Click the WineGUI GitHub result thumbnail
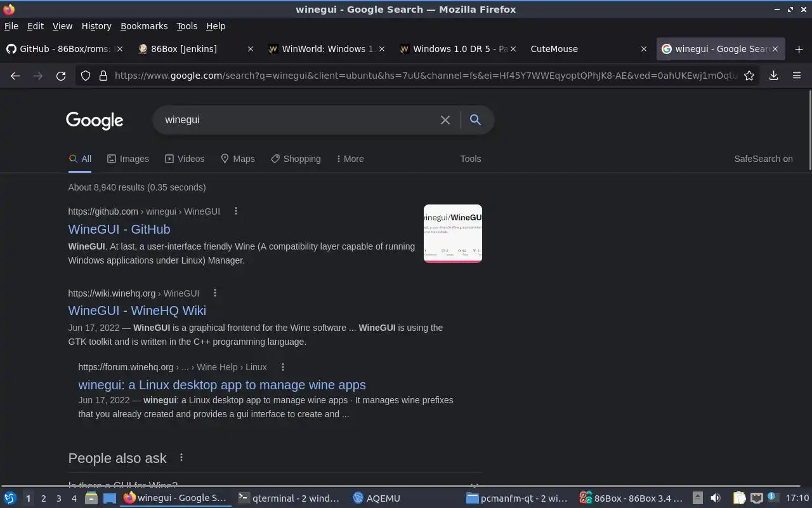This screenshot has width=812, height=508. [453, 234]
